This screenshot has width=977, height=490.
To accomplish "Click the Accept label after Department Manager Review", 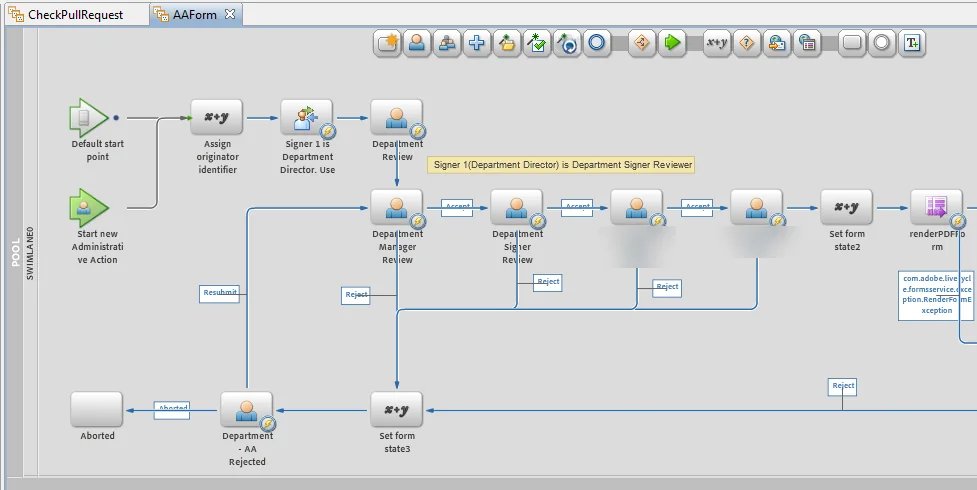I will [x=457, y=208].
